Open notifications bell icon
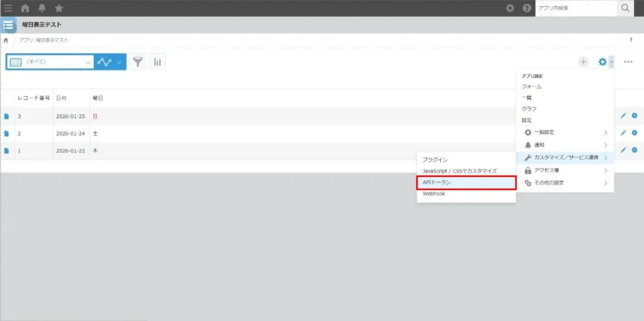 (42, 8)
